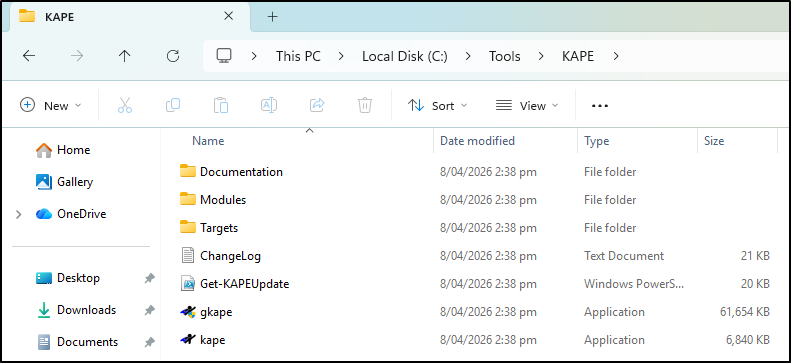Sort files by Type column
This screenshot has width=791, height=363.
point(596,141)
